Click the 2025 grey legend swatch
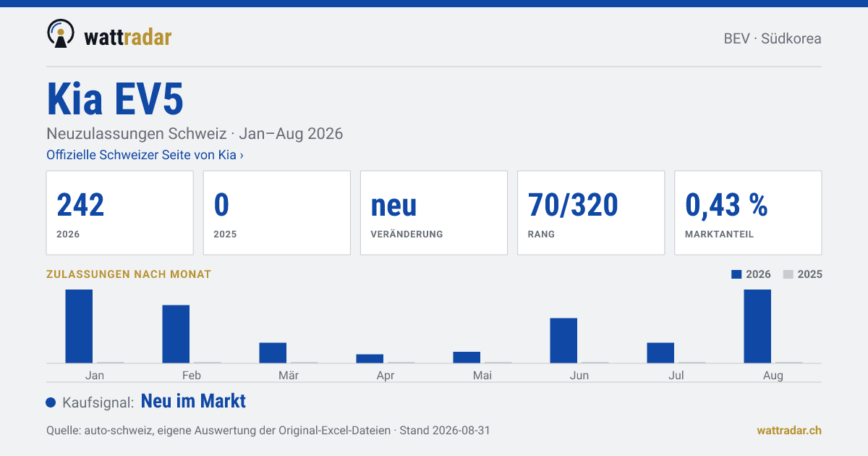 [788, 274]
